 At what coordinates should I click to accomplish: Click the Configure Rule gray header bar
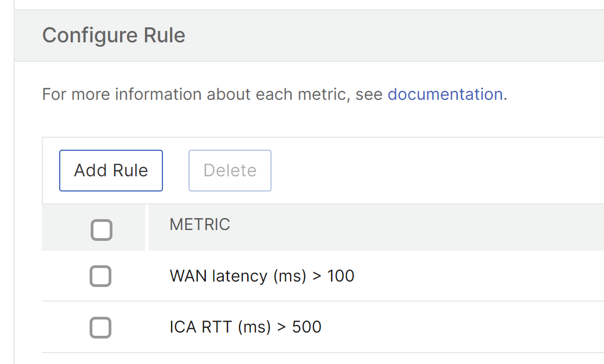click(309, 35)
